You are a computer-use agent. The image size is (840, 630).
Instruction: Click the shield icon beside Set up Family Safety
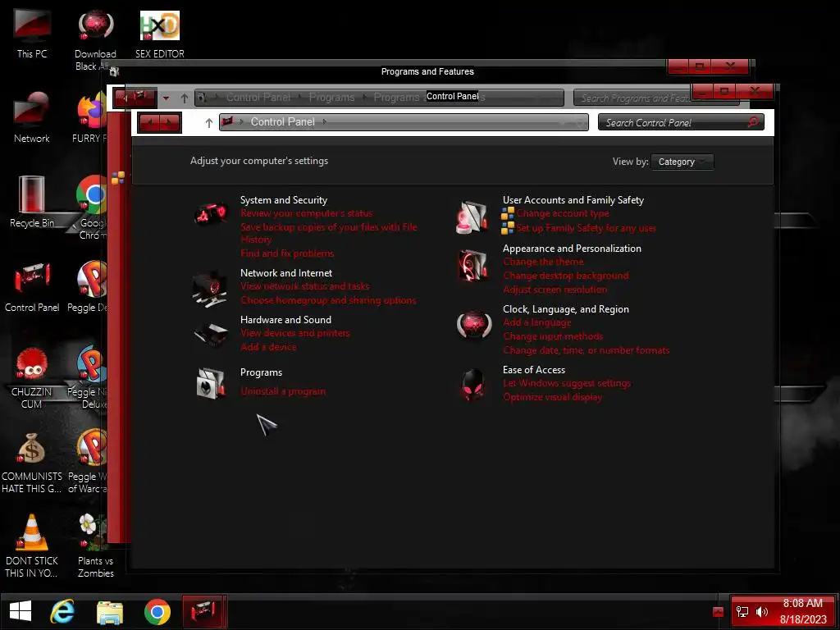[x=508, y=228]
